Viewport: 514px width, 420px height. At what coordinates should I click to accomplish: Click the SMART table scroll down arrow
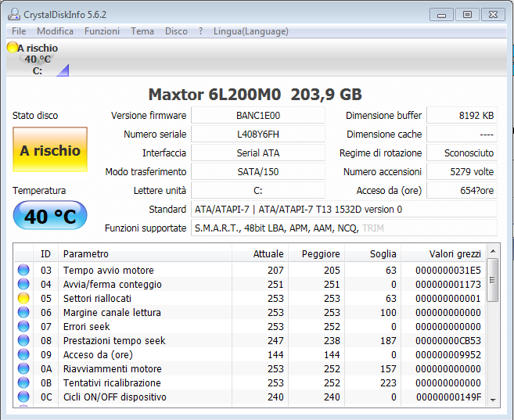coord(493,400)
